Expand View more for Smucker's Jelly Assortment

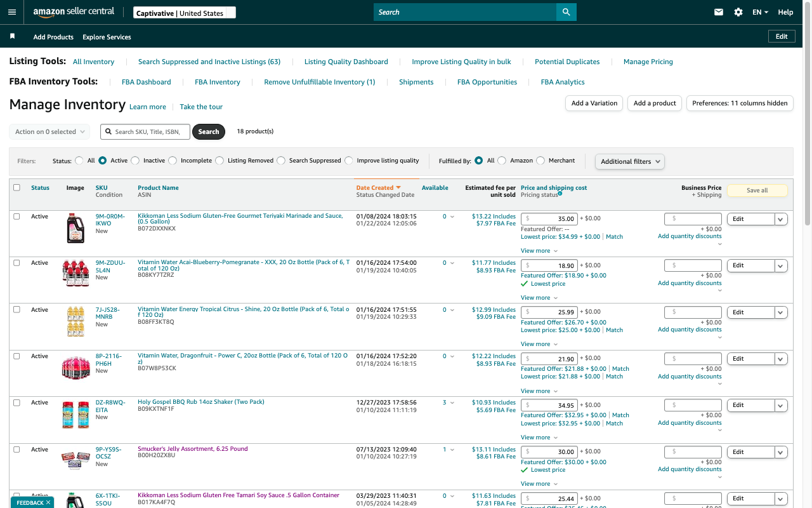[539, 484]
